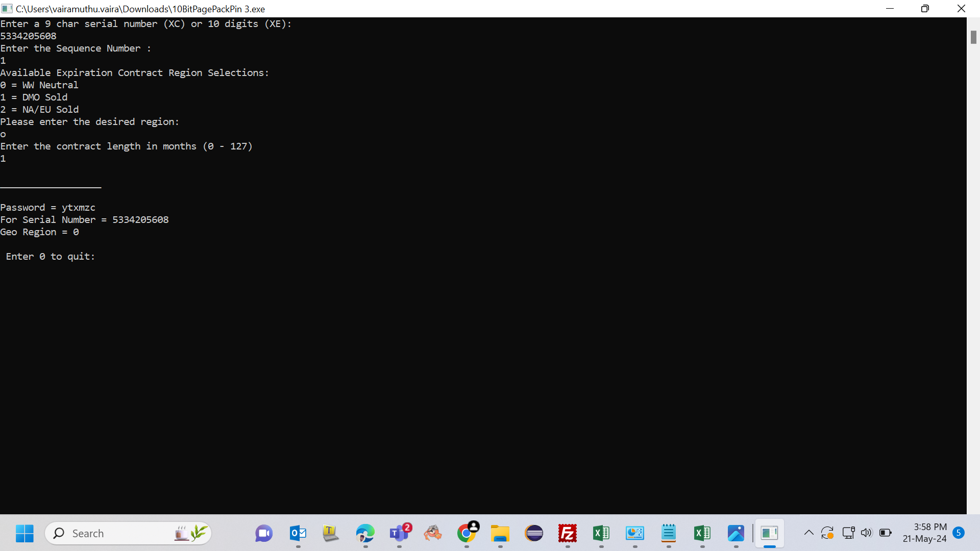Click the console vertical scrollbar thumb
Screen dimensions: 980x551
(973, 37)
